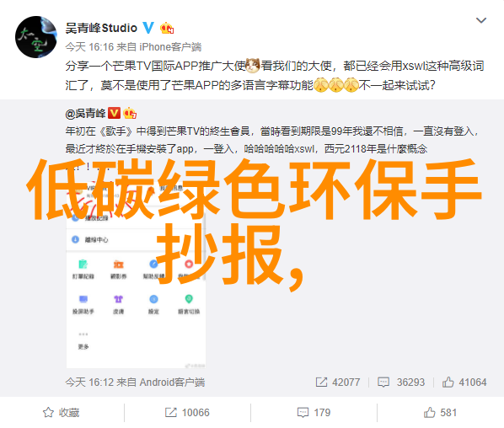The image size is (504, 428).
Task: Open the post options chevron at top right
Action: (x=481, y=20)
